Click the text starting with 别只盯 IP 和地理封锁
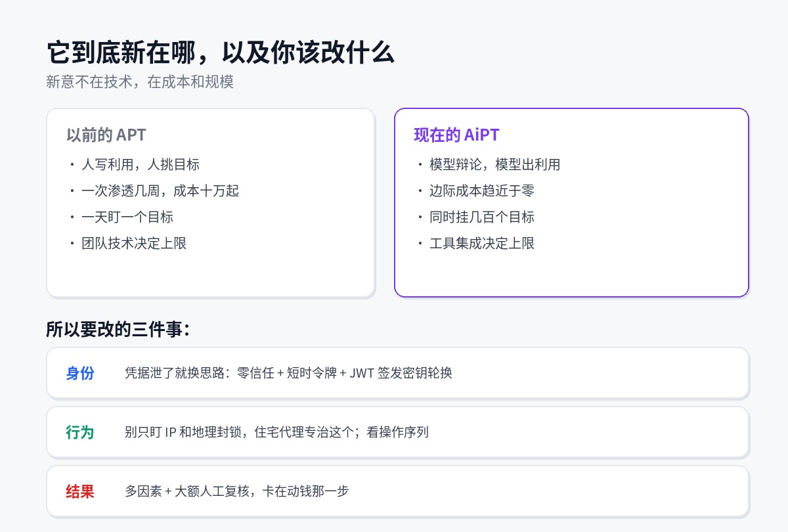The width and height of the screenshot is (788, 532). coord(276,432)
